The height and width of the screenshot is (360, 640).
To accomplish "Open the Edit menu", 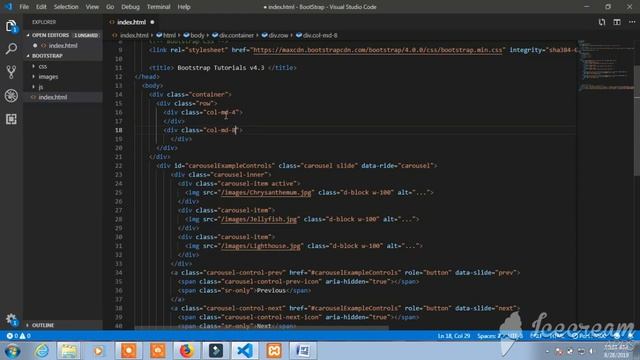I will pos(41,7).
